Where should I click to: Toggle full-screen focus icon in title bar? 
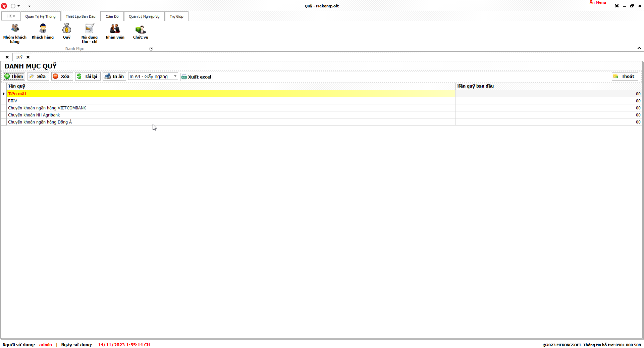(x=616, y=6)
